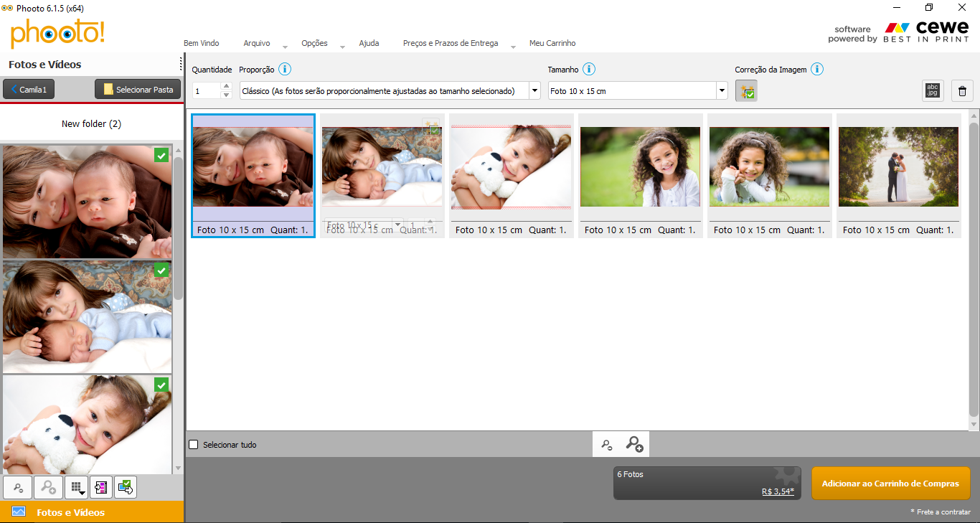Screen dimensions: 980x523
Task: Open the Proporção dropdown
Action: (534, 91)
